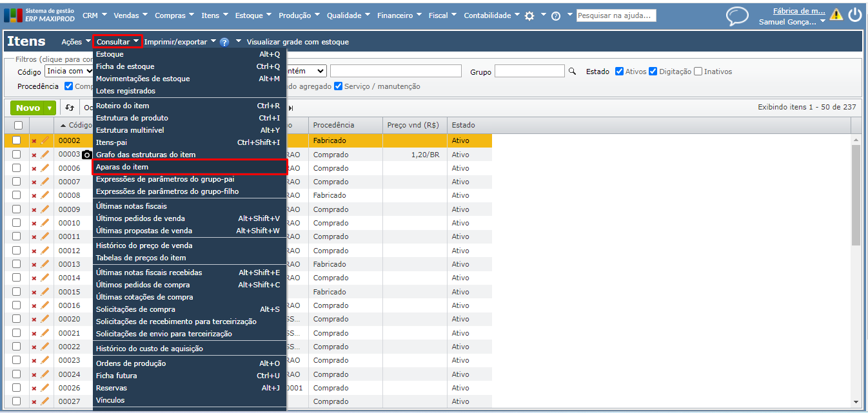Click the Pesquisar na ajuda search field
This screenshot has height=413, width=868.
[x=616, y=15]
